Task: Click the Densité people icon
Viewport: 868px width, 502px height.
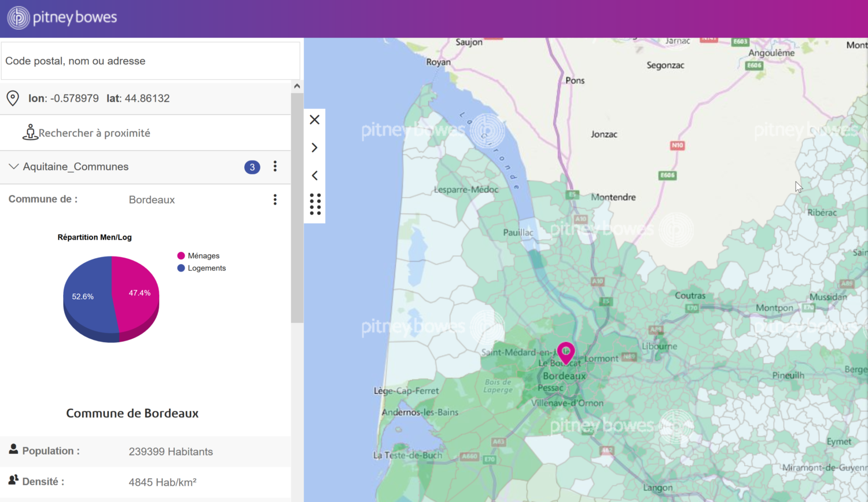Action: [13, 480]
